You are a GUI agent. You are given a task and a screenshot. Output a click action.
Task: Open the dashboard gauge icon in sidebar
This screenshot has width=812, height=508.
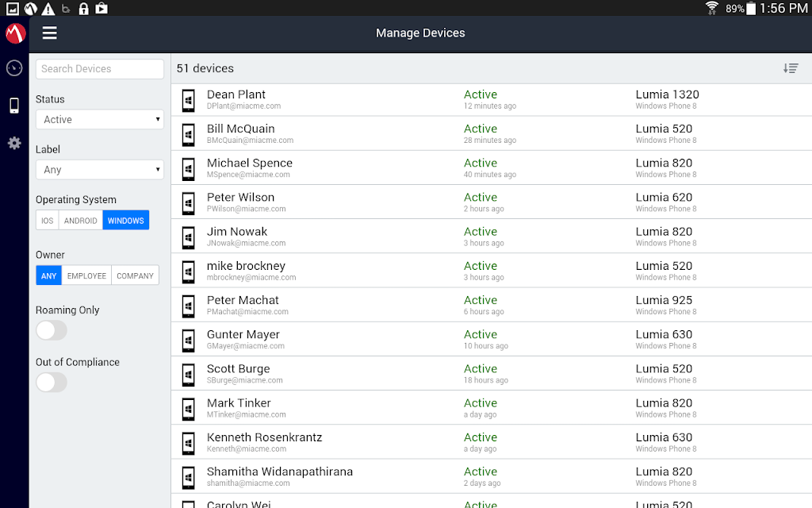14,68
